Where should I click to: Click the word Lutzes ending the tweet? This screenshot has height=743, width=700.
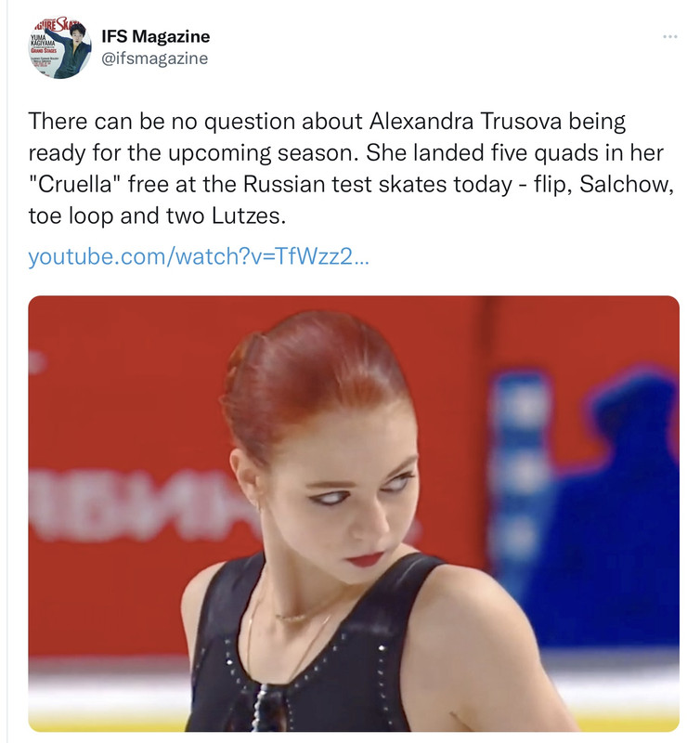coord(248,216)
